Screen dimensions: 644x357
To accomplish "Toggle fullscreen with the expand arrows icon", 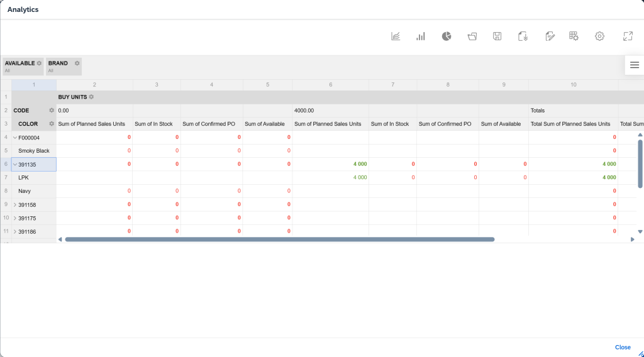I will [627, 36].
